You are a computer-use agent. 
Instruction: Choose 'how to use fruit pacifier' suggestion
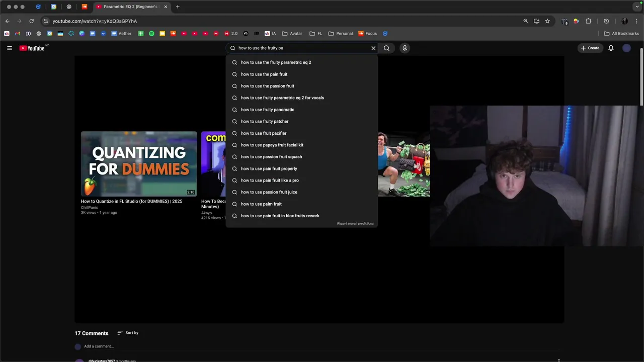[301, 133]
